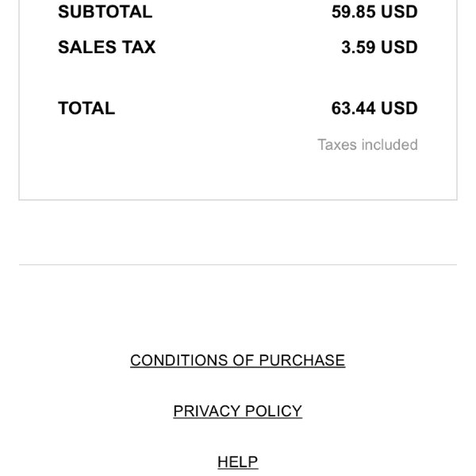Click the USD currency text beside total

point(399,108)
